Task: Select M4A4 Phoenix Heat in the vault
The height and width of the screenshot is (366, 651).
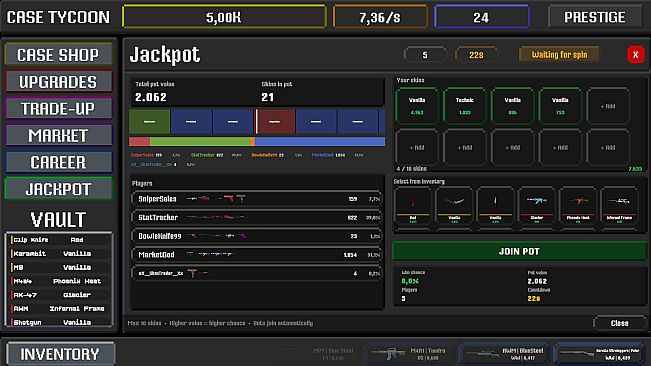Action: tap(60, 281)
